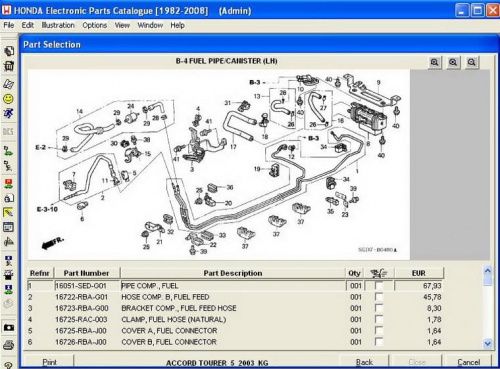Click the greyed DCS icon
Image resolution: width=500 pixels, height=369 pixels.
[8, 132]
